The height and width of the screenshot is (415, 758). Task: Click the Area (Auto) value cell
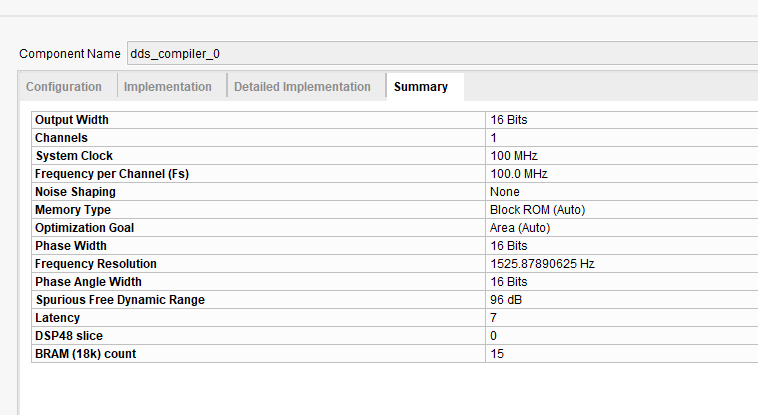click(520, 228)
